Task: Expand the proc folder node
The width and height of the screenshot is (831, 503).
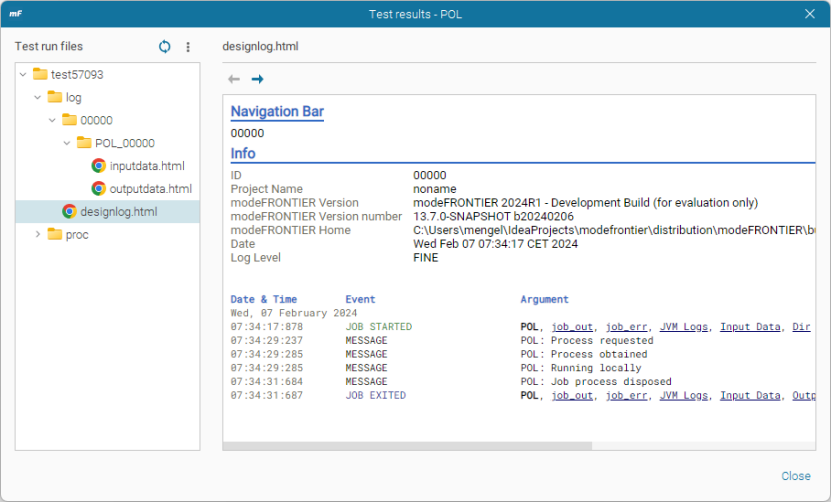Action: click(x=38, y=234)
